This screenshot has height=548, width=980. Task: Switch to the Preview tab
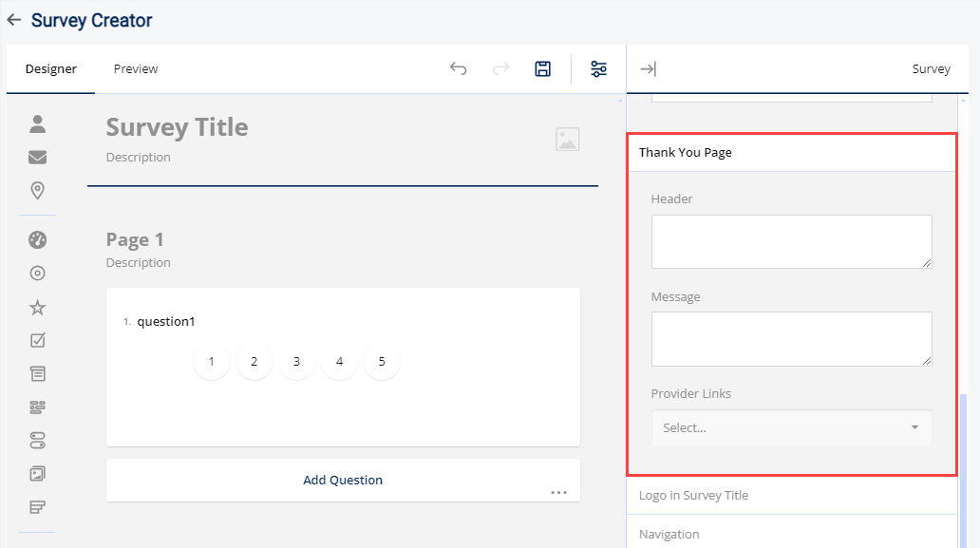point(135,68)
